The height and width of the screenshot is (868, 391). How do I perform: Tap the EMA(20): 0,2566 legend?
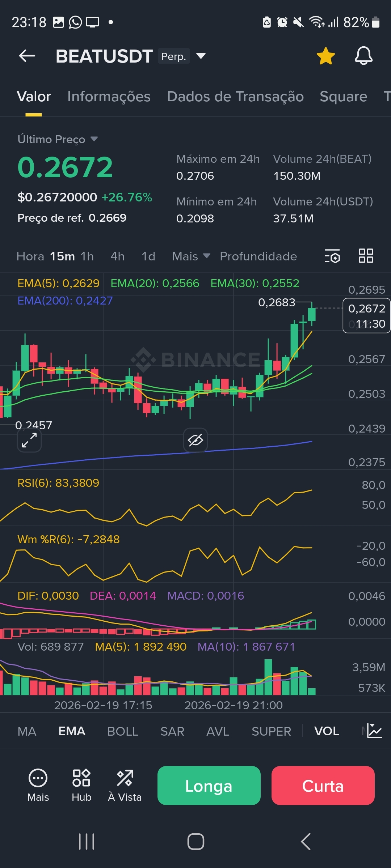tap(155, 283)
